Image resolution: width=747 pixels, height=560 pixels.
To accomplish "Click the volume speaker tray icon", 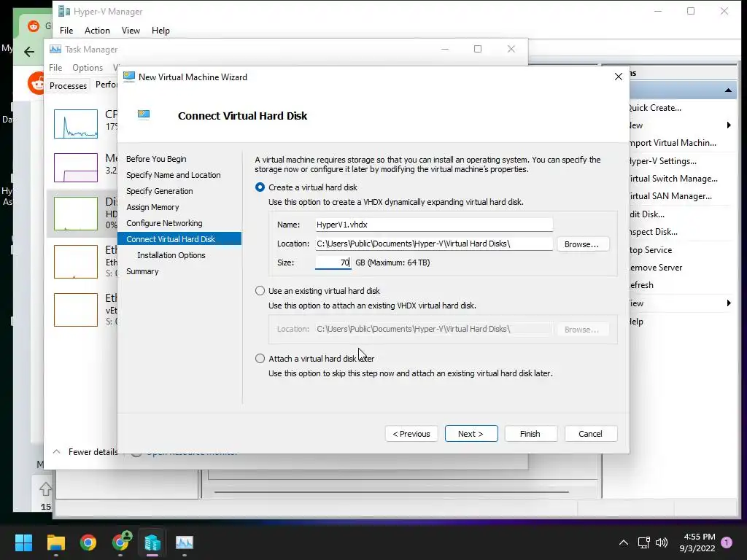I will pyautogui.click(x=662, y=542).
